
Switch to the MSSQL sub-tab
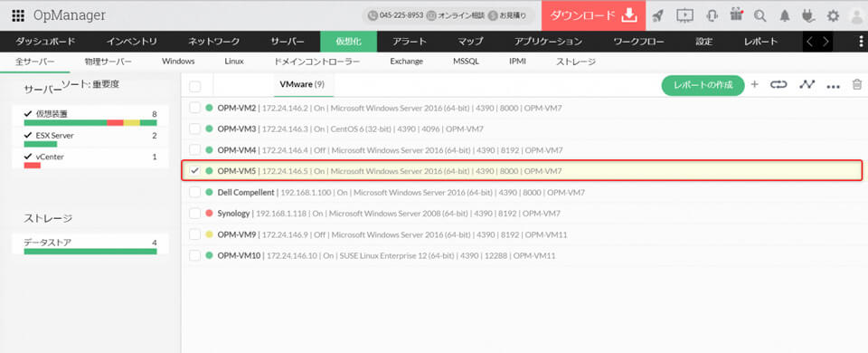click(x=467, y=62)
